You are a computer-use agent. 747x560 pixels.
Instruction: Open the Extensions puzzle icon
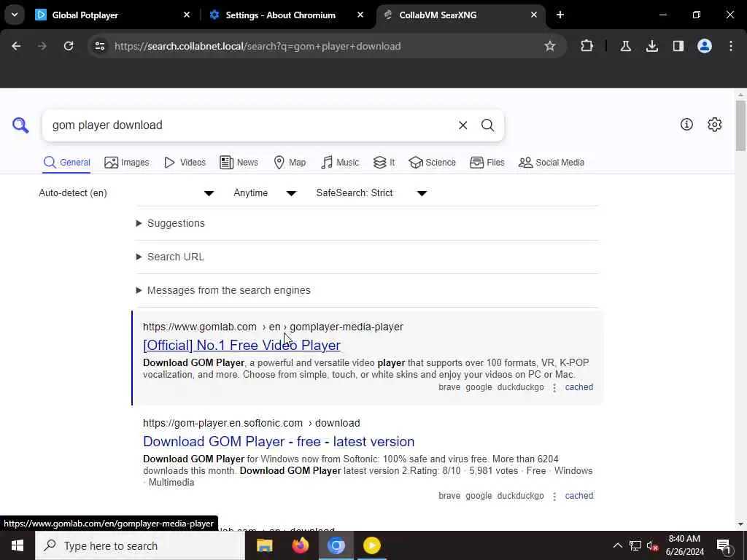[587, 46]
